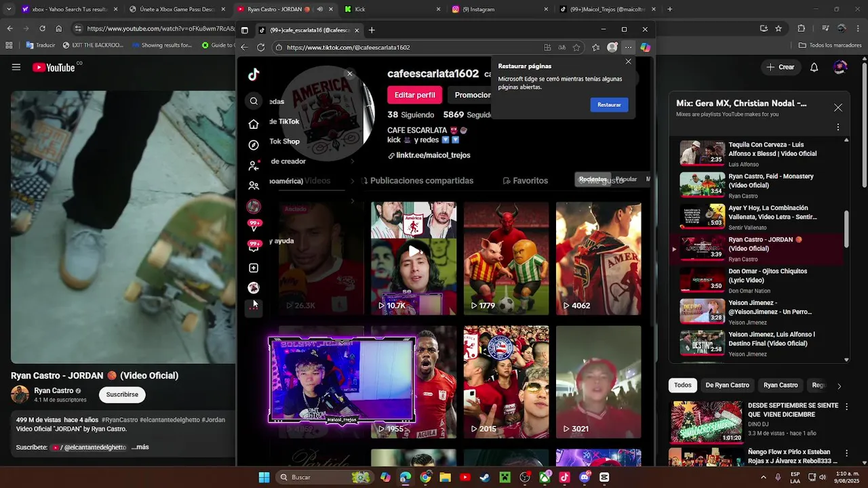Click the YouTube Crear button
This screenshot has height=488, width=868.
(x=780, y=67)
